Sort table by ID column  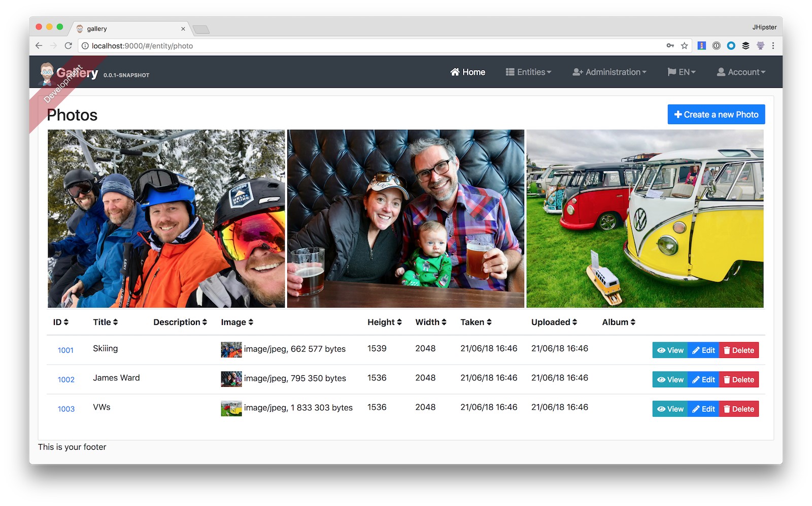pyautogui.click(x=60, y=322)
